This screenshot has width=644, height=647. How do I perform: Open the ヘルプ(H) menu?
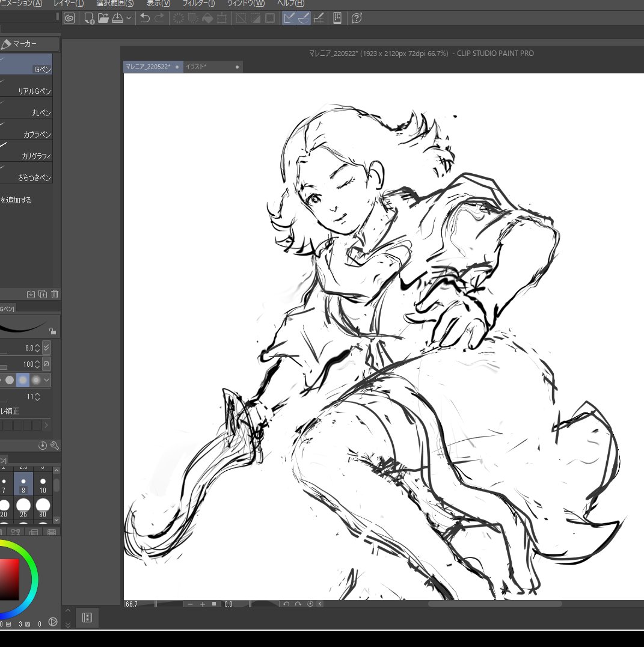coord(290,3)
